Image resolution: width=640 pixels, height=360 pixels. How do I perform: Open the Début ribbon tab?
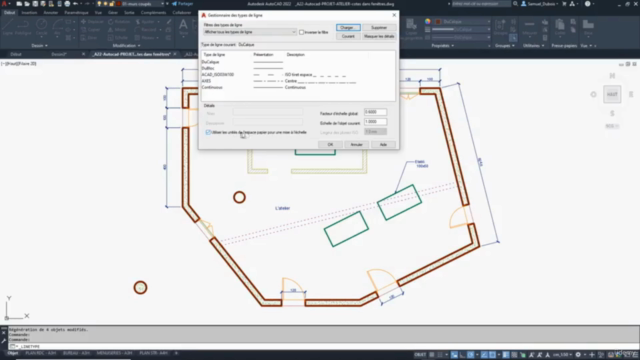(x=9, y=13)
